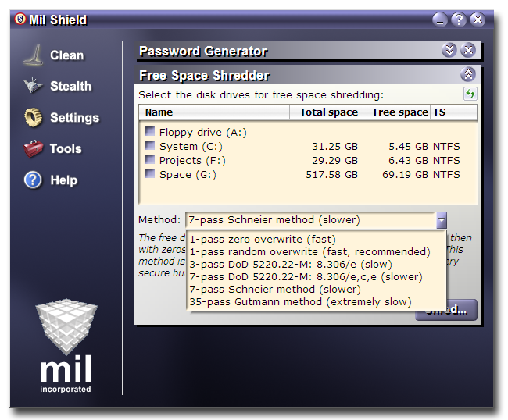Click the blue Help question mark icon
Viewport: 508px width, 420px height.
(x=33, y=180)
